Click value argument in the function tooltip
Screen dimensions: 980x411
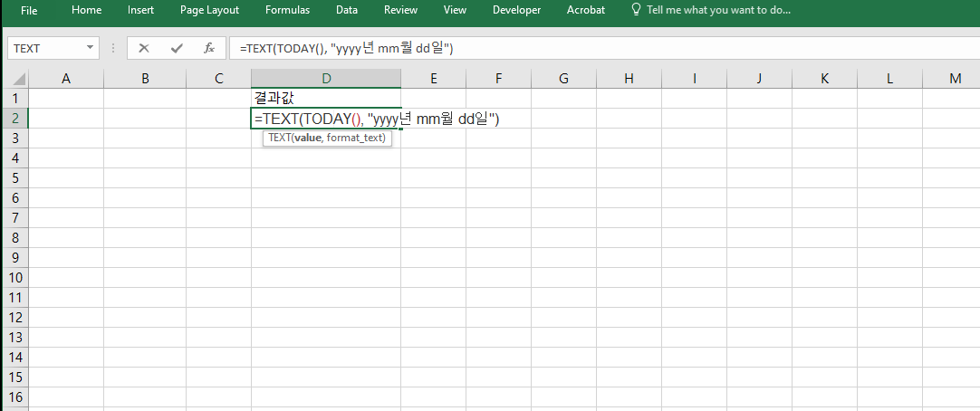point(306,138)
